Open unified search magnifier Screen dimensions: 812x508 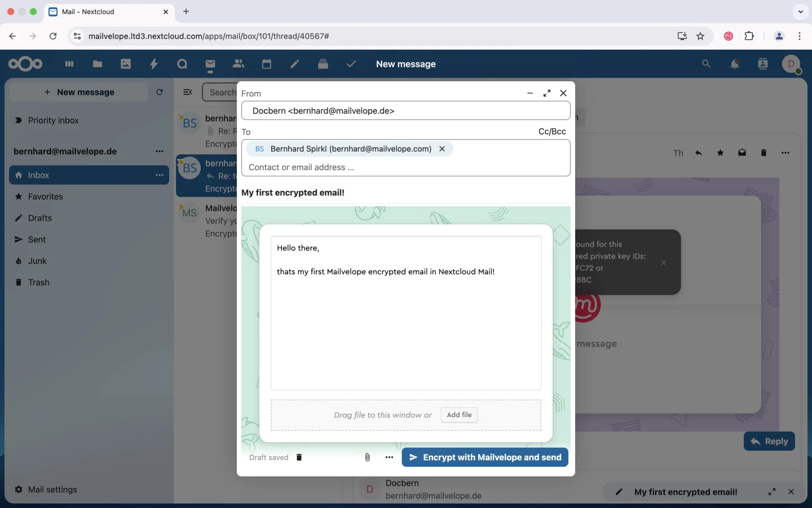706,64
